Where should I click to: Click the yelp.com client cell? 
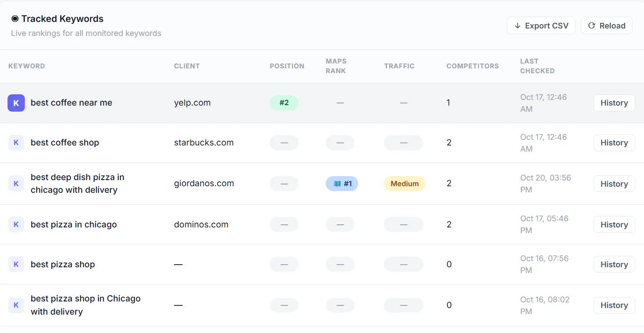[x=192, y=103]
